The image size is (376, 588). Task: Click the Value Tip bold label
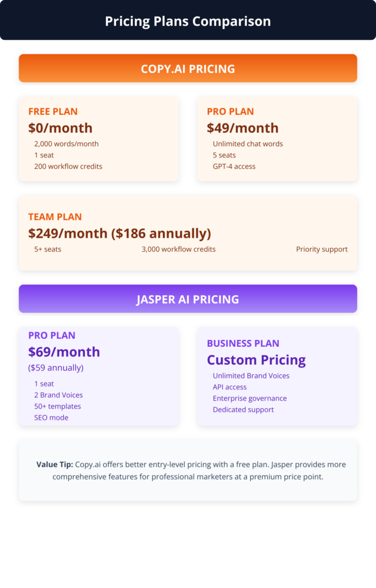[x=55, y=465]
